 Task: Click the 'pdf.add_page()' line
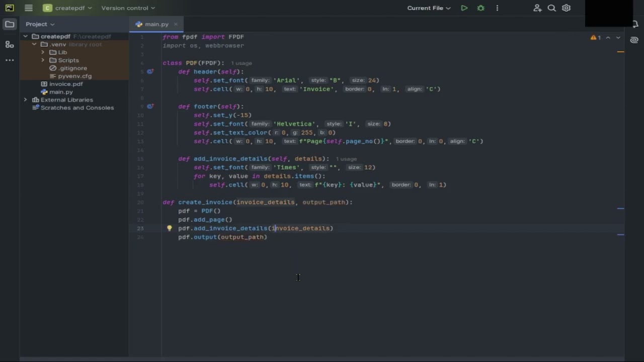[x=205, y=220]
